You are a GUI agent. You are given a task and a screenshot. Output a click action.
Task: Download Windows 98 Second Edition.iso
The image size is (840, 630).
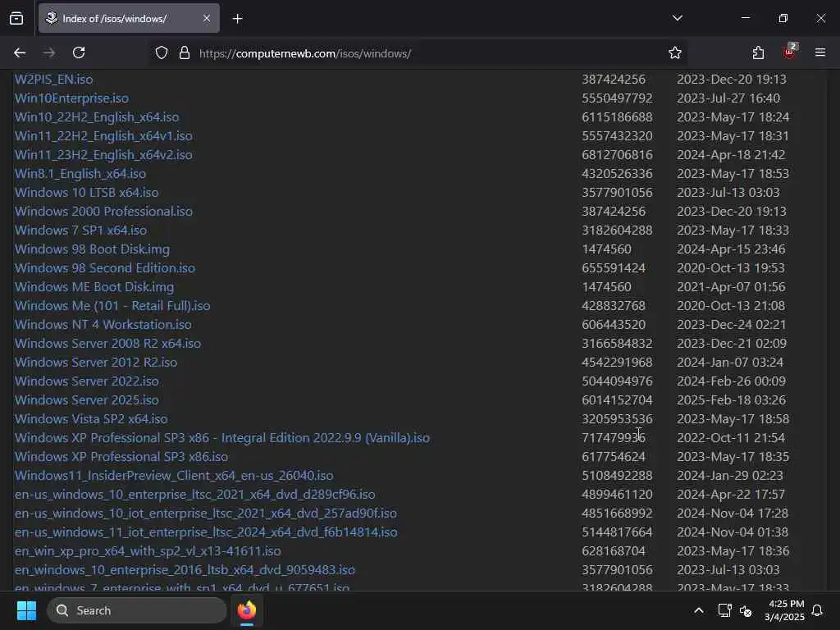(105, 268)
